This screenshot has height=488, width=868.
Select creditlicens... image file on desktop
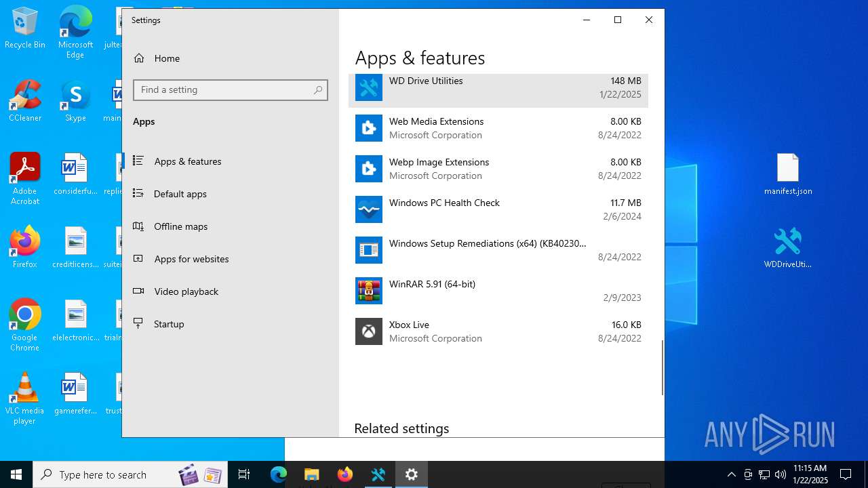pyautogui.click(x=75, y=247)
